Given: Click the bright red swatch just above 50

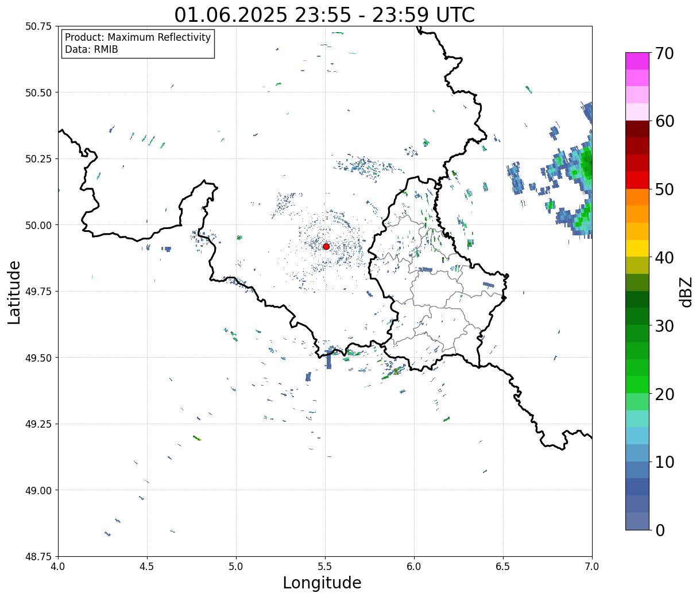Looking at the screenshot, I should pos(637,180).
